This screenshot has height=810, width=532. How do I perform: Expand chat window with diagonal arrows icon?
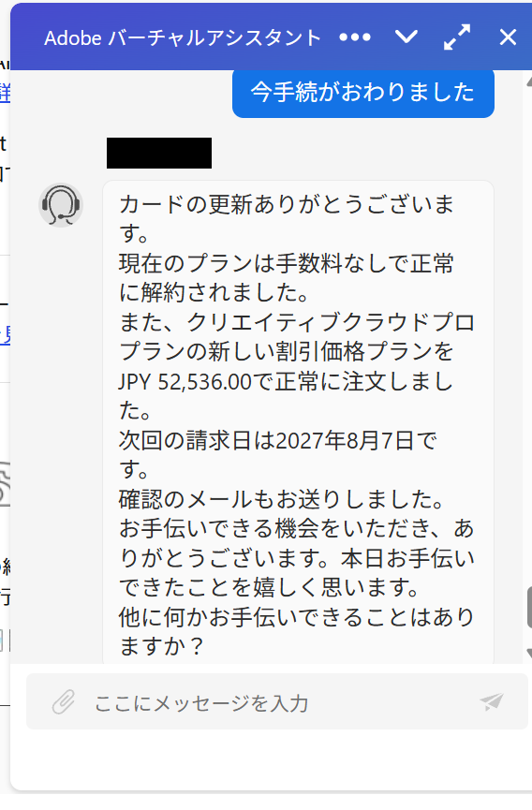click(x=457, y=37)
